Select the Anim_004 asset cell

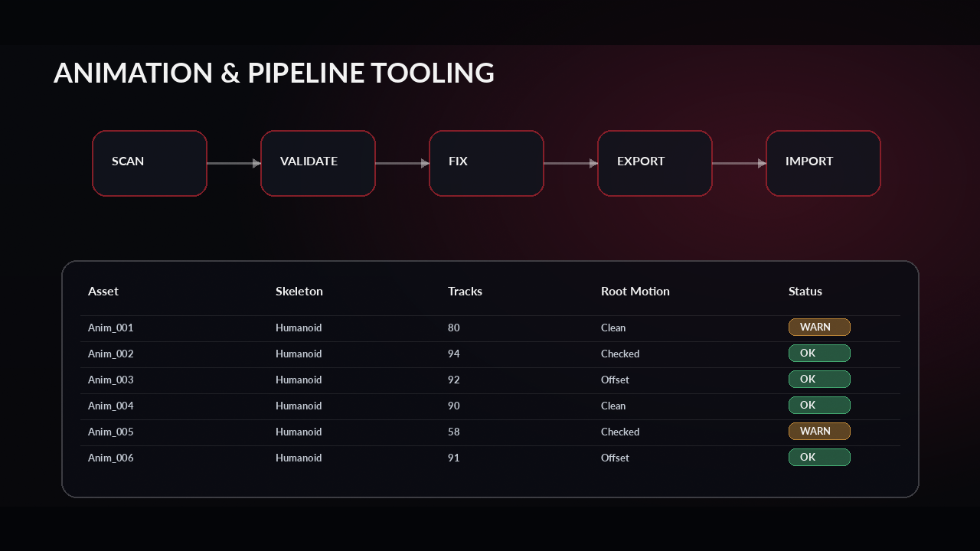[111, 406]
